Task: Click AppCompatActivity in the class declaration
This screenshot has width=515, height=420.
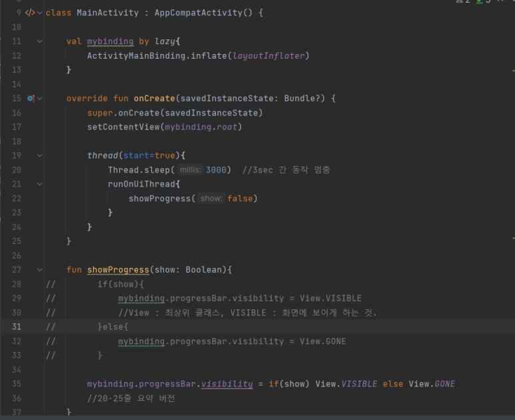Action: [199, 13]
